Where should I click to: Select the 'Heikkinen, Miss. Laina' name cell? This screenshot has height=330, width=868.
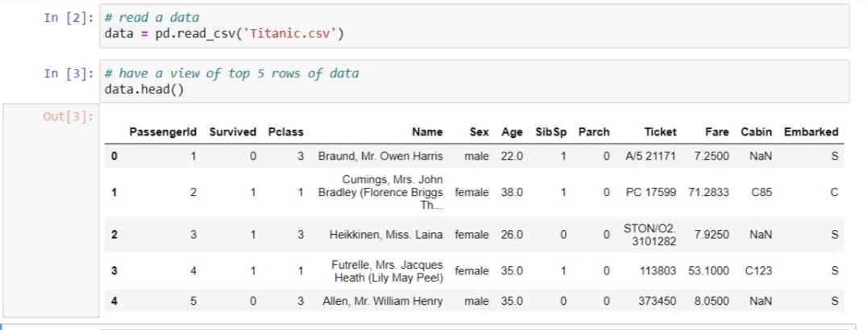coord(386,235)
